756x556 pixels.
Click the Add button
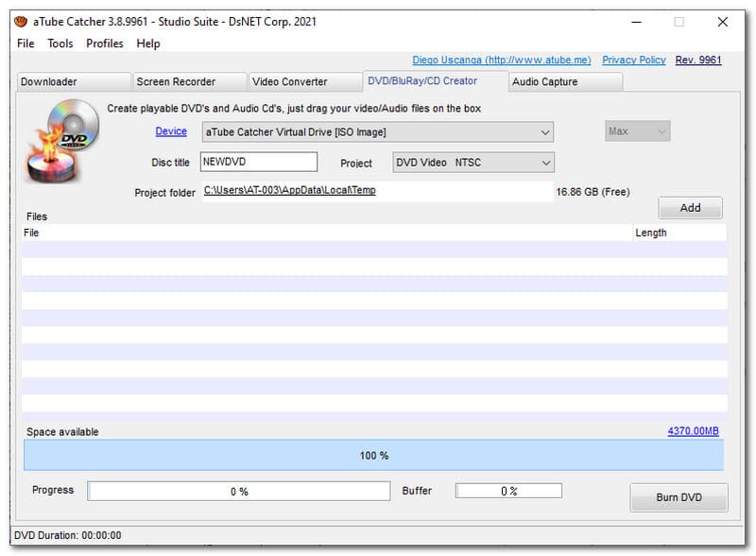tap(691, 208)
